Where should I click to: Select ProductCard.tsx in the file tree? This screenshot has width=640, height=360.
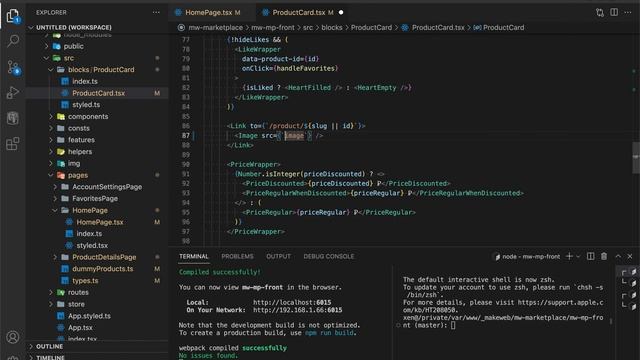[98, 93]
